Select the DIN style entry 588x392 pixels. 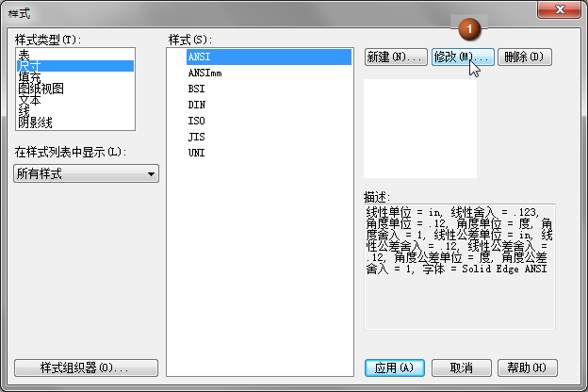196,105
